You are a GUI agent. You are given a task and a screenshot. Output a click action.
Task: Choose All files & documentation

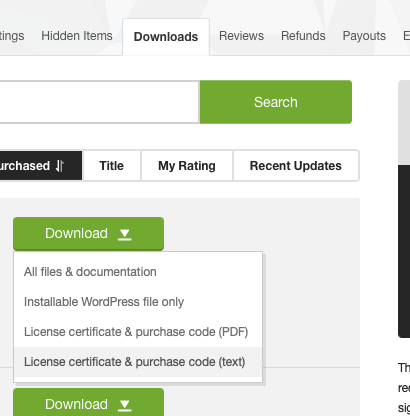point(138,272)
